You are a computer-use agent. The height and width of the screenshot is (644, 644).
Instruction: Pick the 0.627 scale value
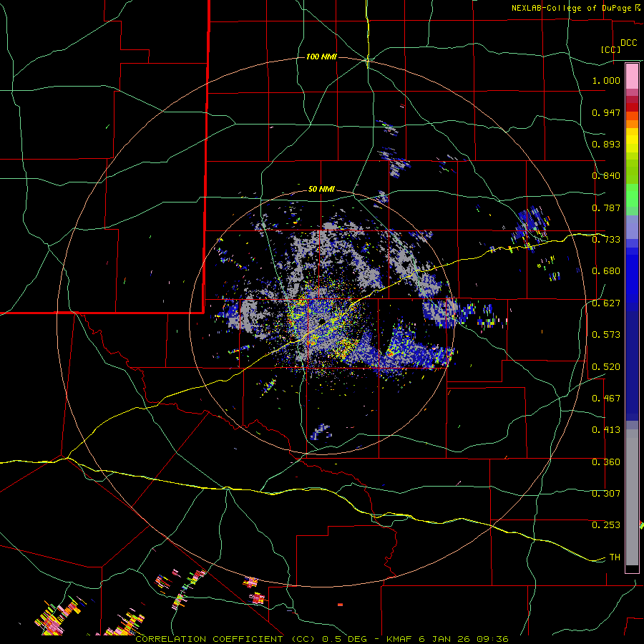(x=606, y=303)
